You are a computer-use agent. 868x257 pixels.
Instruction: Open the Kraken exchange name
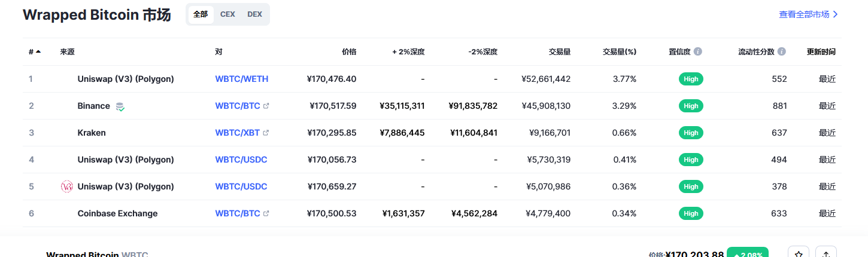[x=92, y=133]
